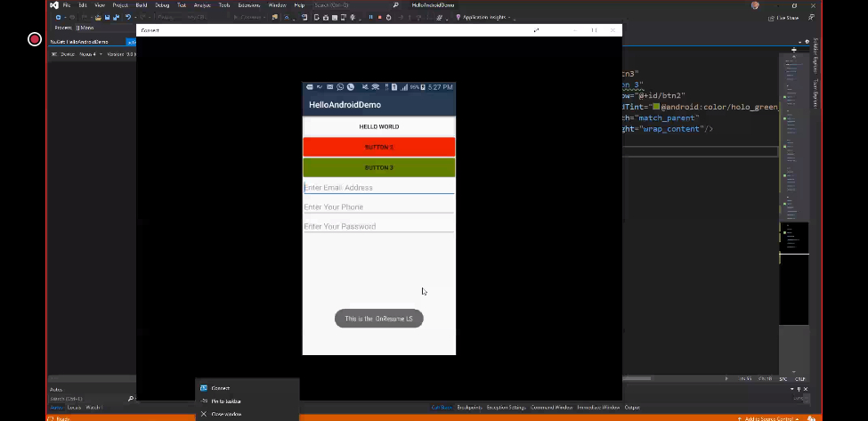868x421 pixels.
Task: Select Connect in the taskbar context menu
Action: [x=247, y=388]
